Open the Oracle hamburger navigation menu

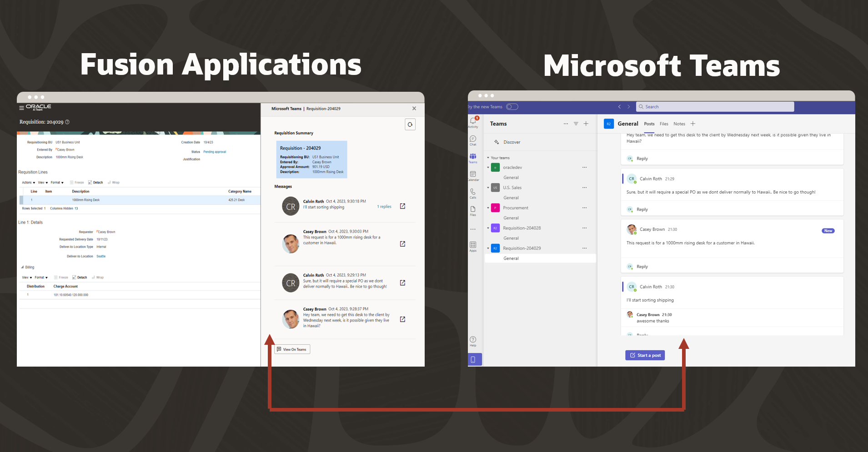[x=21, y=108]
